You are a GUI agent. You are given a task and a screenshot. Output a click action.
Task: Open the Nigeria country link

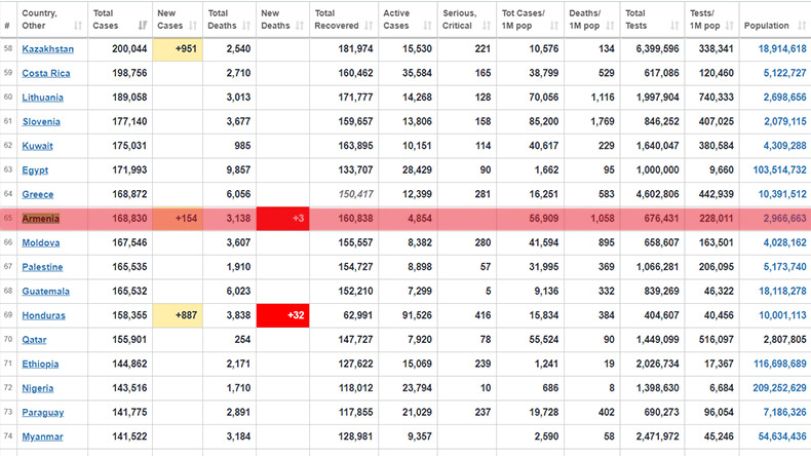(37, 388)
